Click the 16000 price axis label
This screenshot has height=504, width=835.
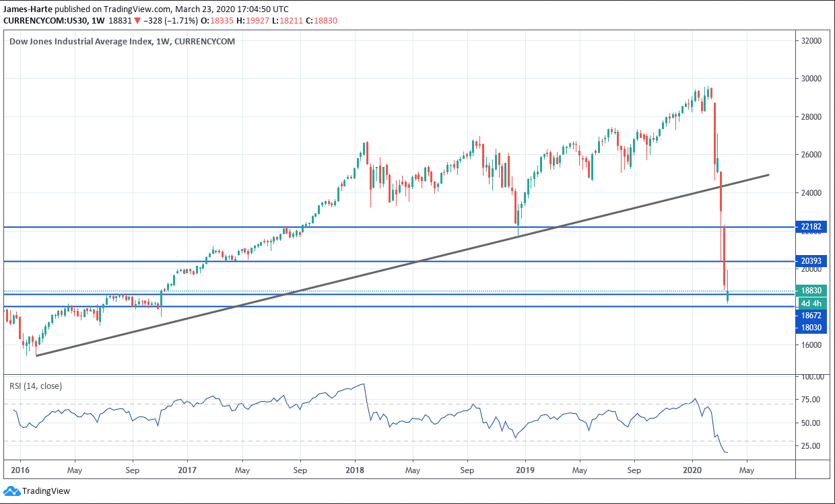click(811, 345)
